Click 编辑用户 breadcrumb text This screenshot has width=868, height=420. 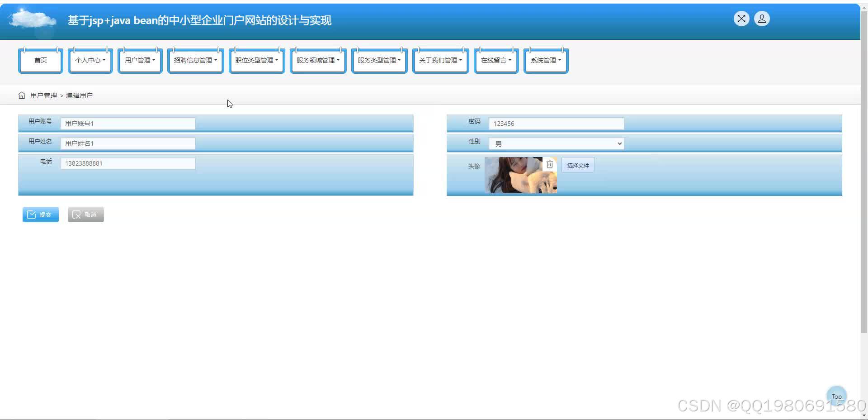coord(80,95)
